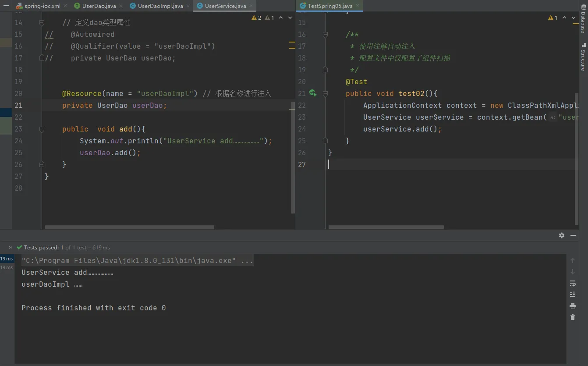Click the up stack trace arrow in console
This screenshot has width=588, height=366.
(x=573, y=260)
